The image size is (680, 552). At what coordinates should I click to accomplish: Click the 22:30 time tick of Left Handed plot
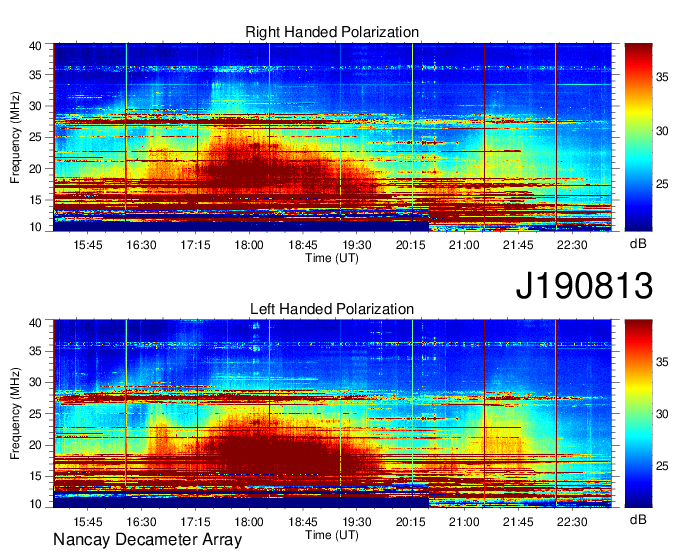pos(572,521)
